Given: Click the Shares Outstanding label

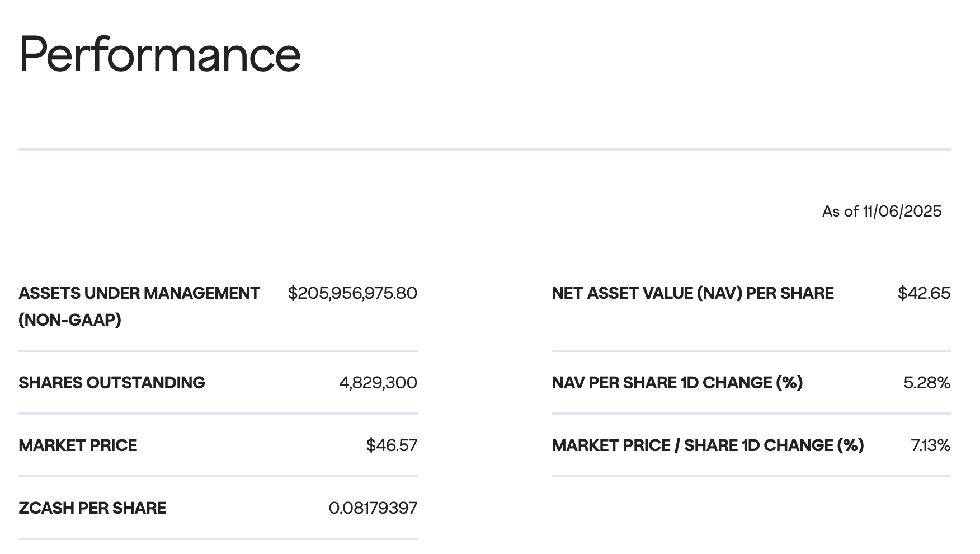Looking at the screenshot, I should pos(112,383).
